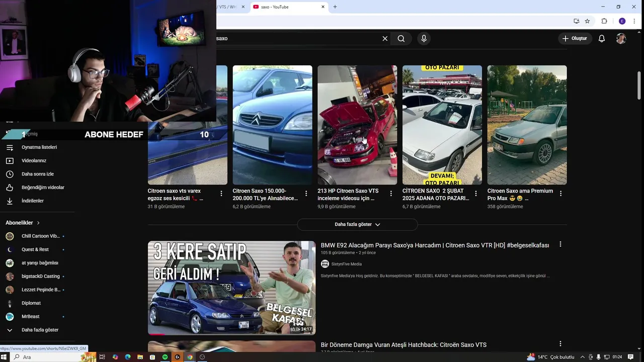
Task: Open options for 213 HP Citroen Saxo VTS short
Action: tap(391, 193)
